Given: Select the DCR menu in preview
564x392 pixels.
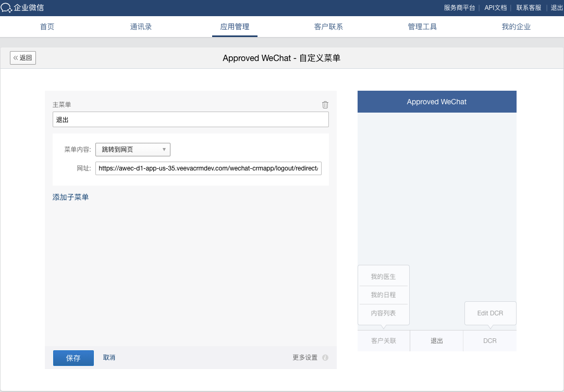Looking at the screenshot, I should pos(489,341).
